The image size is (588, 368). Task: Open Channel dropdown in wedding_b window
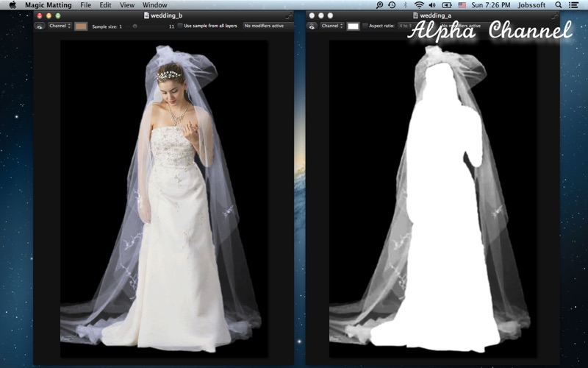60,26
